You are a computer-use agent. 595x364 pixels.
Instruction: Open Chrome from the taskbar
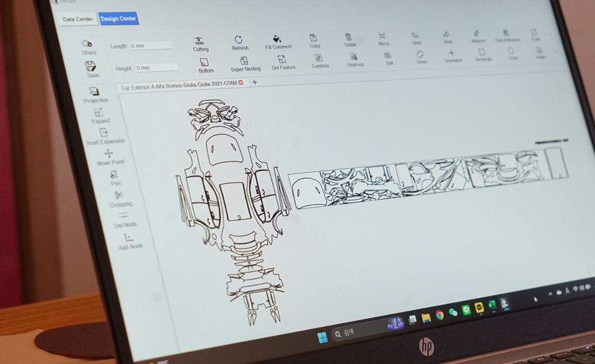pos(439,315)
